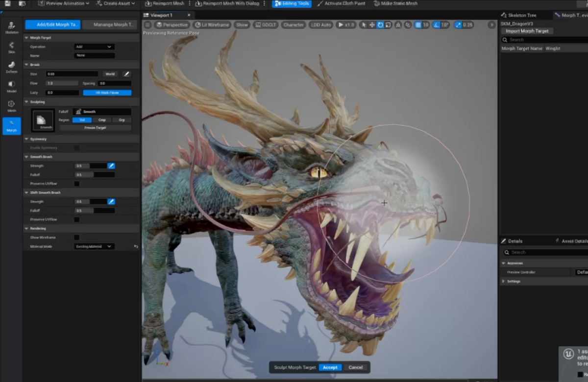Switch to the Add/Edit Morph Target tab

[x=53, y=24]
